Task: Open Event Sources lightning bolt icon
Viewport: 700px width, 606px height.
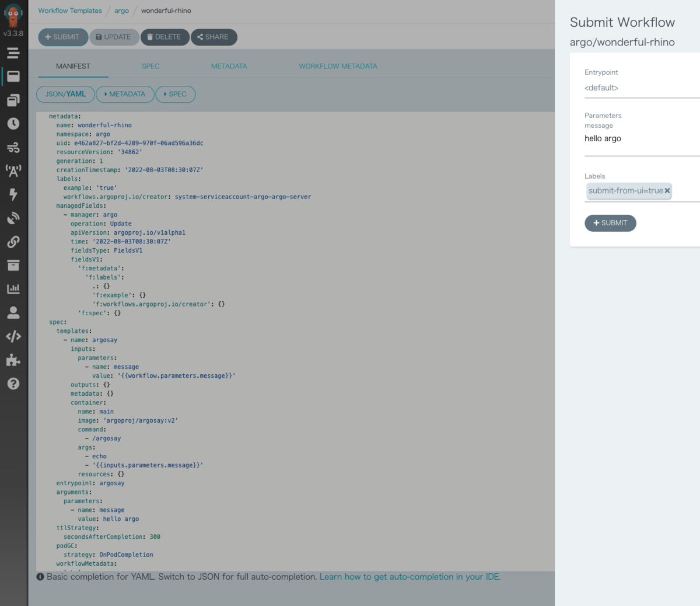Action: pyautogui.click(x=13, y=194)
